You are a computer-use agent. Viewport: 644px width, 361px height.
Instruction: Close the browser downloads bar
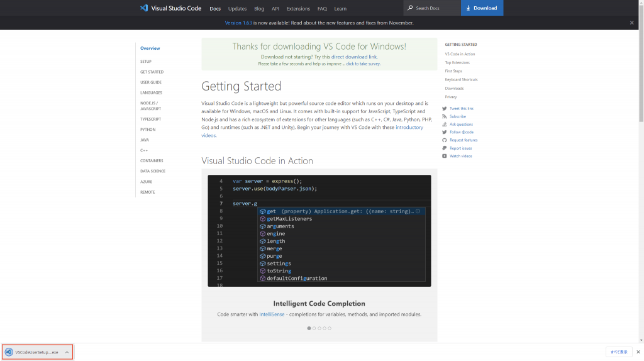pos(638,352)
